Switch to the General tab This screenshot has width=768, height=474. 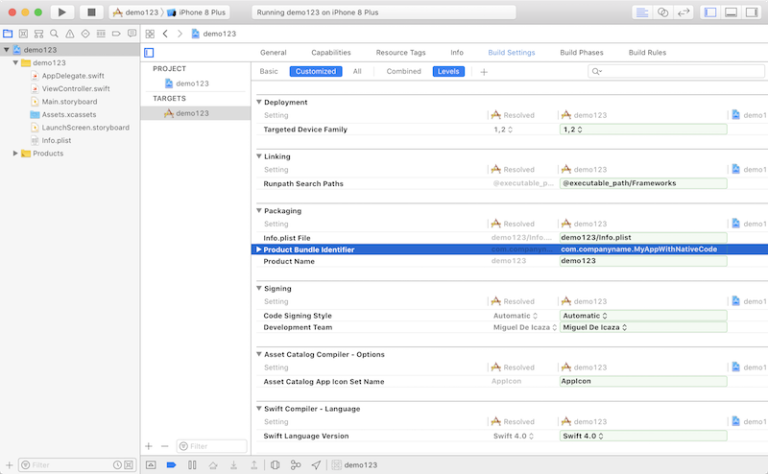pyautogui.click(x=273, y=52)
